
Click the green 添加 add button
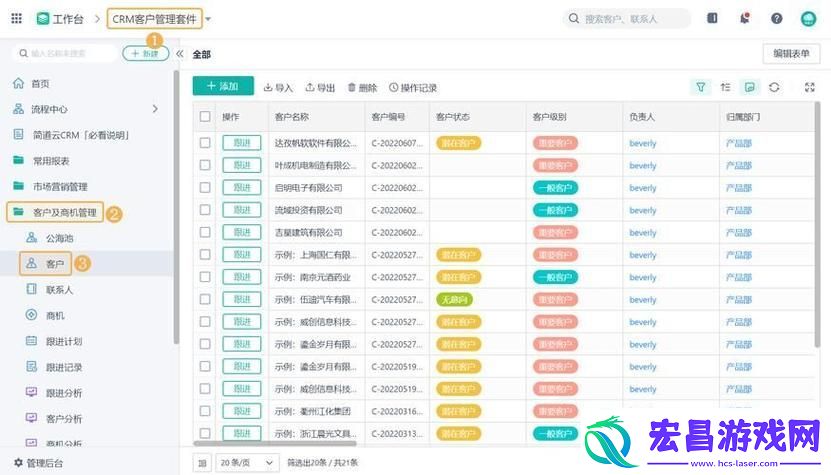coord(223,86)
